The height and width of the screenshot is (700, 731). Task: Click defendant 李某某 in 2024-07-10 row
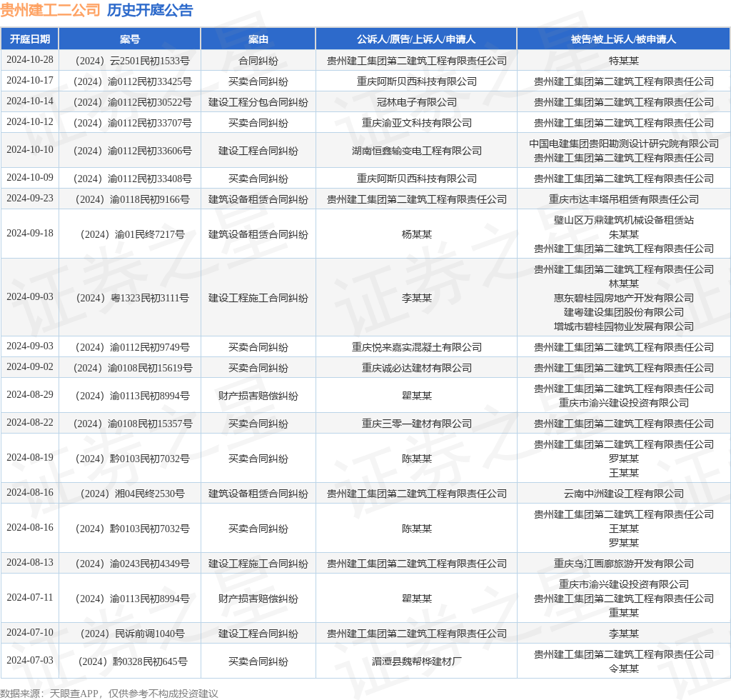coord(623,634)
